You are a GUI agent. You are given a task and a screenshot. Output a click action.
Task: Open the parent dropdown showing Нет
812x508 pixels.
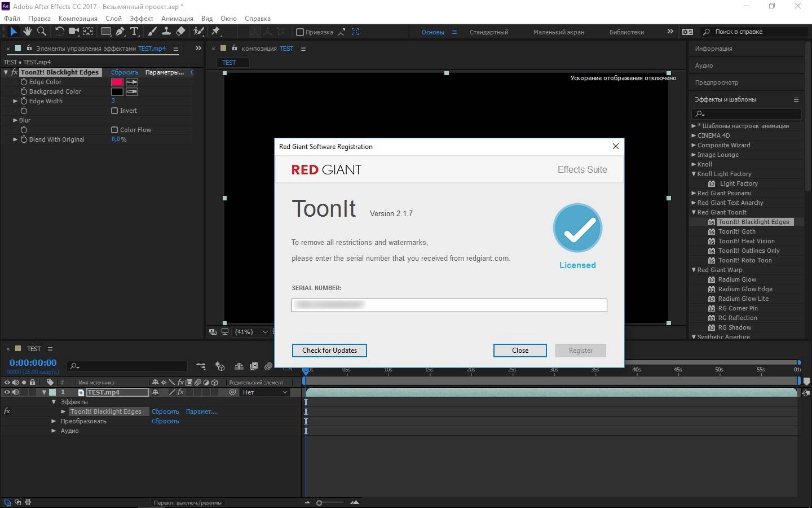pyautogui.click(x=265, y=392)
